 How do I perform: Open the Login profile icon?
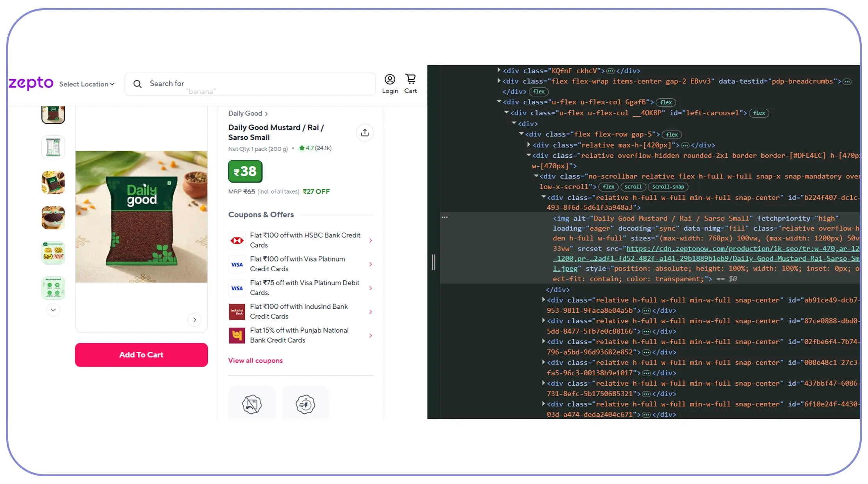click(x=390, y=84)
